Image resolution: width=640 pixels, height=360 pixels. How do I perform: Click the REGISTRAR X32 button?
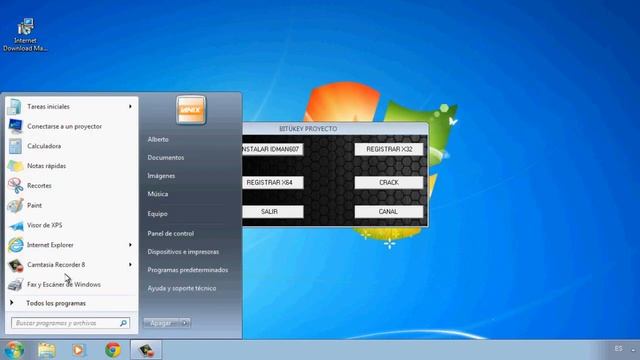[x=389, y=149]
